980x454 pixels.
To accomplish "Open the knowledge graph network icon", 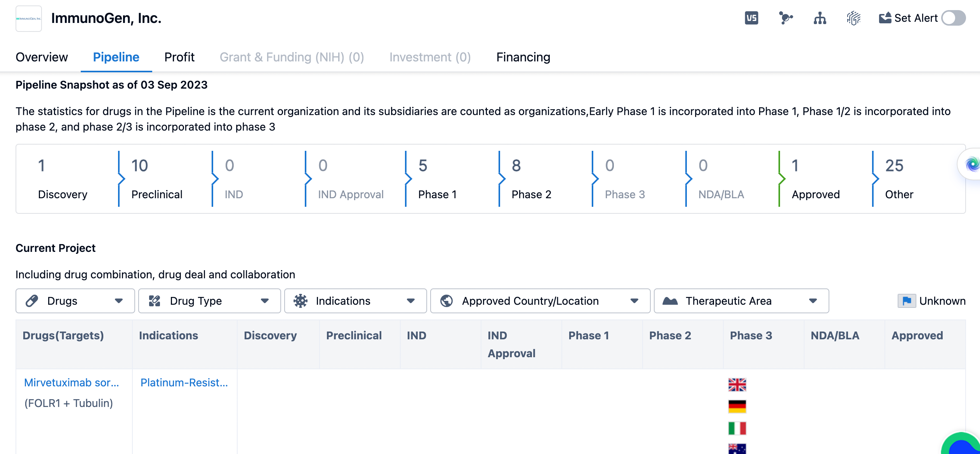I will pyautogui.click(x=785, y=18).
